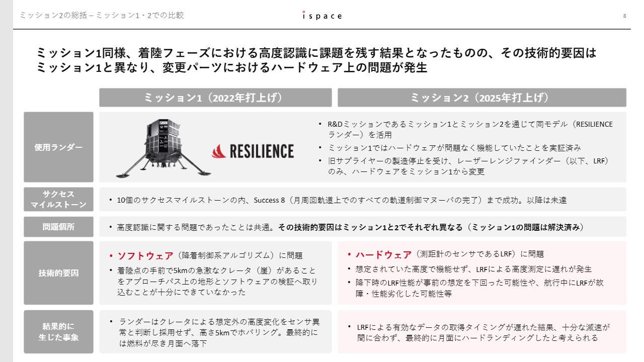Image resolution: width=644 pixels, height=362 pixels.
Task: Click the 問題個所 row label
Action: pos(58,227)
